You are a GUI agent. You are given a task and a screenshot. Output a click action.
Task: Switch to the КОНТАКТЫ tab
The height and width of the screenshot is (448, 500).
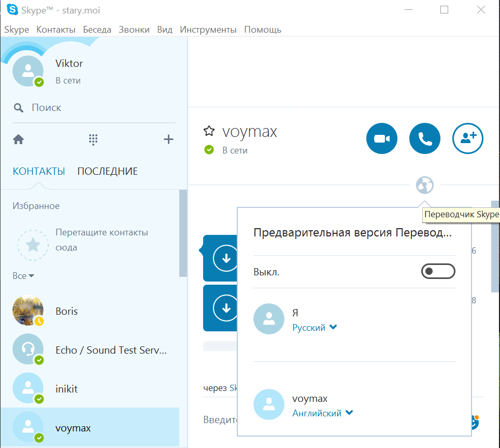[x=39, y=171]
